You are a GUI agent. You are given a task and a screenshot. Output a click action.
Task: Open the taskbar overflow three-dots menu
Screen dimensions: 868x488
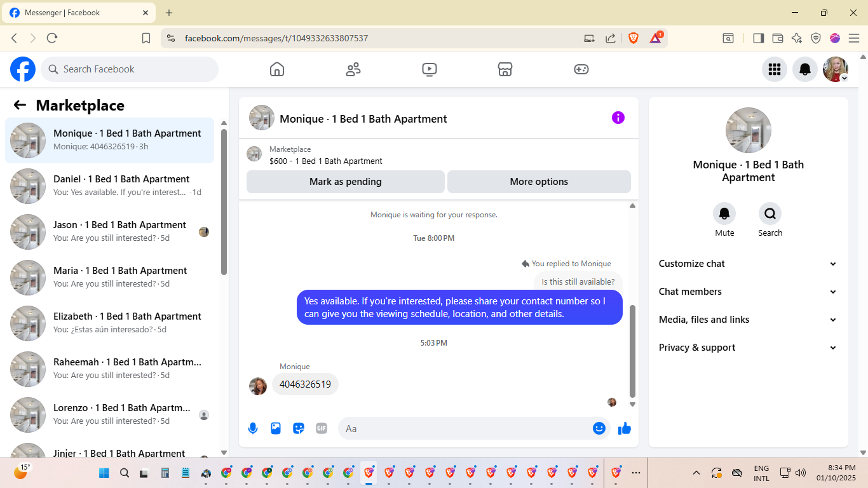click(x=636, y=473)
